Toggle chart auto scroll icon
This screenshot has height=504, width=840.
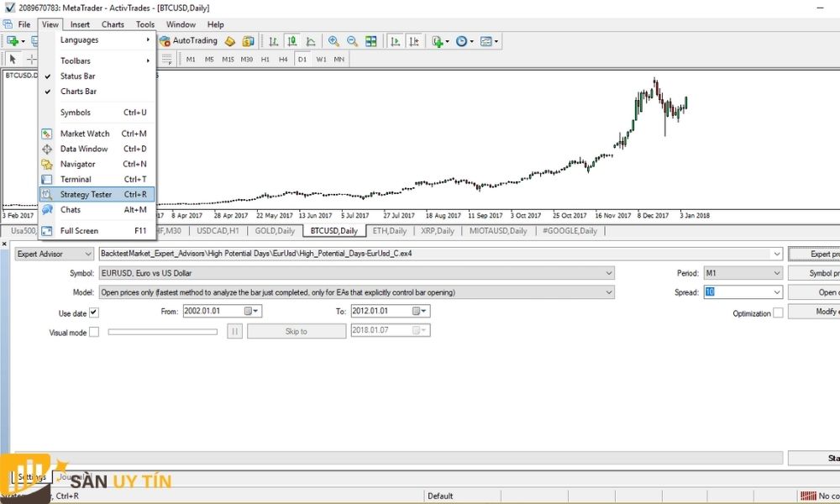396,41
